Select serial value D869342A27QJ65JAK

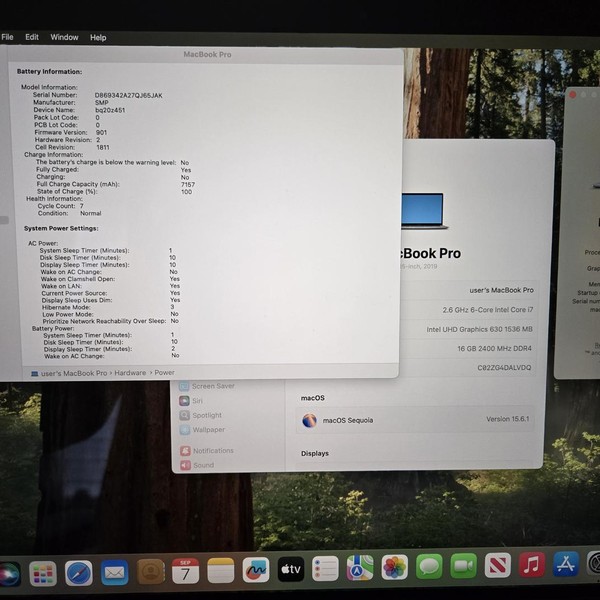(x=129, y=95)
